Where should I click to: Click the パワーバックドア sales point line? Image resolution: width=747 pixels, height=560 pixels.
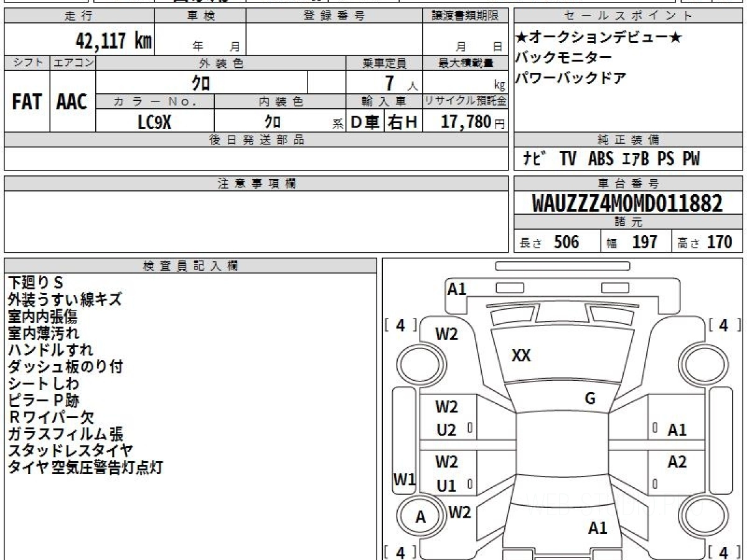pyautogui.click(x=571, y=78)
